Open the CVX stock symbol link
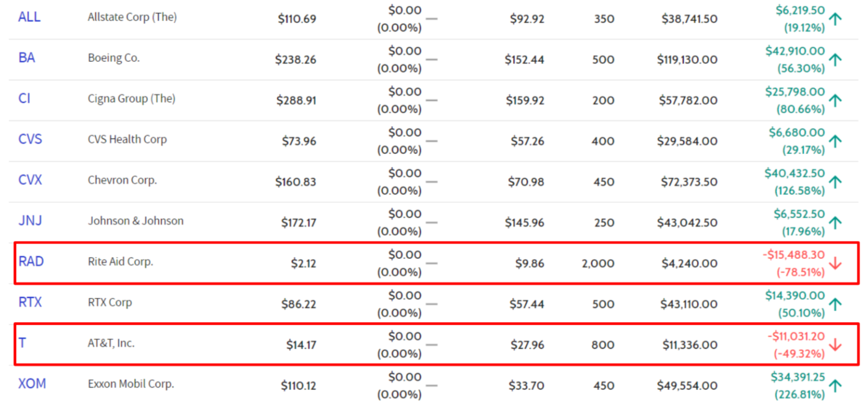This screenshot has height=408, width=868. click(30, 180)
